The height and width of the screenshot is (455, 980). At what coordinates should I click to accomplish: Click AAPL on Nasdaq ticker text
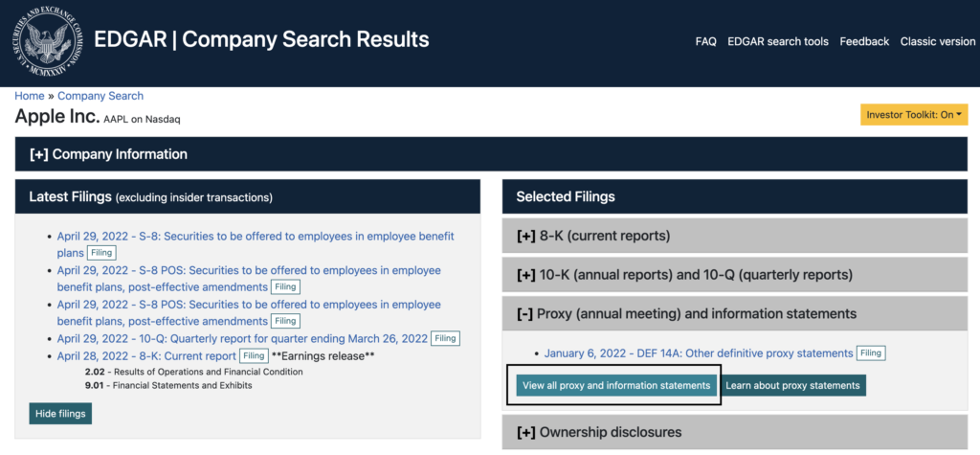click(142, 119)
